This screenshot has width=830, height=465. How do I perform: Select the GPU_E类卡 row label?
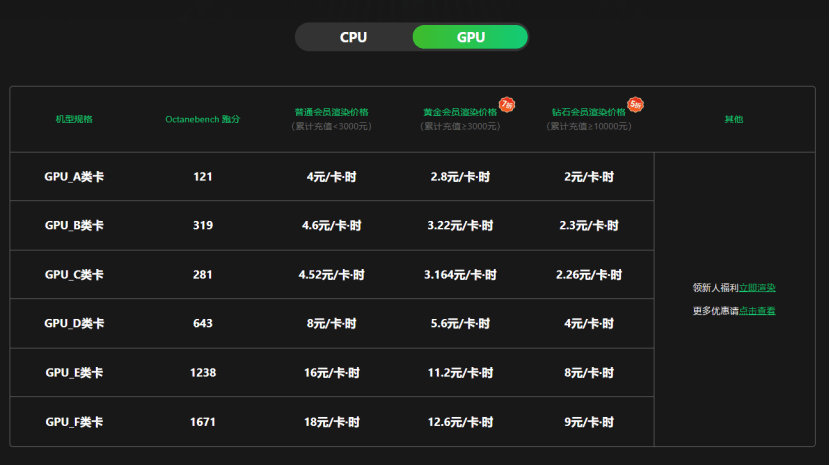(x=74, y=373)
